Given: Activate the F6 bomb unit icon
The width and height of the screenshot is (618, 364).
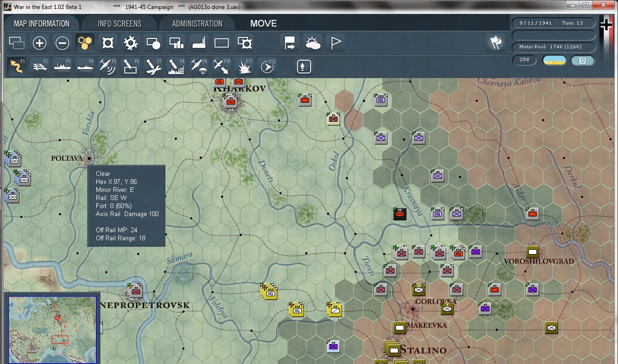Looking at the screenshot, I should 130,66.
